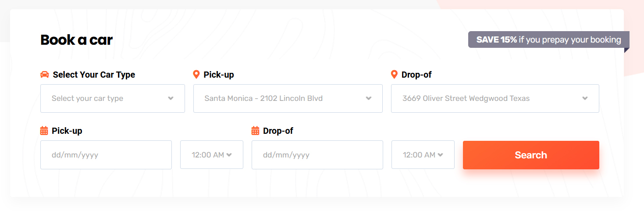Click the Pick-up date label text
The width and height of the screenshot is (644, 211).
(67, 131)
